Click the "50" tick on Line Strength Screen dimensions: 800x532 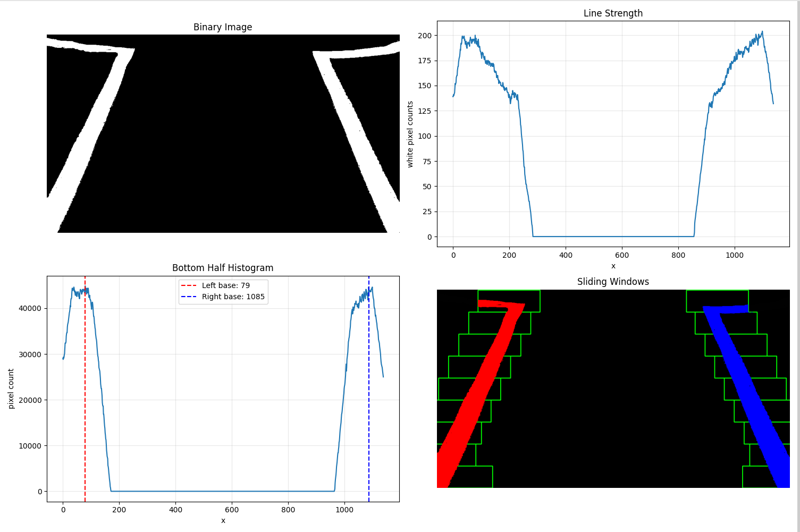tap(428, 187)
